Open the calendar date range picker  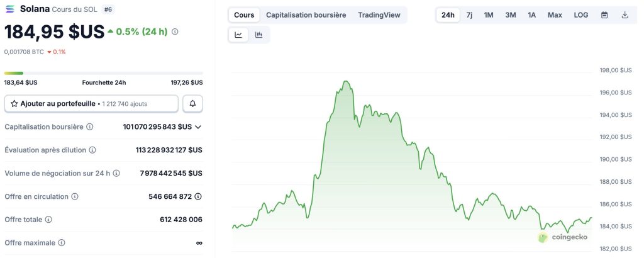(x=604, y=15)
